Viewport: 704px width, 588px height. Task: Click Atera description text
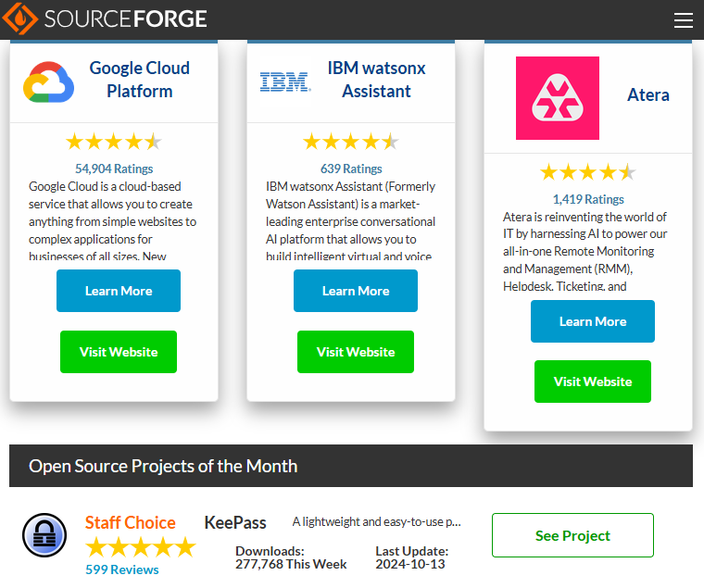click(x=585, y=251)
